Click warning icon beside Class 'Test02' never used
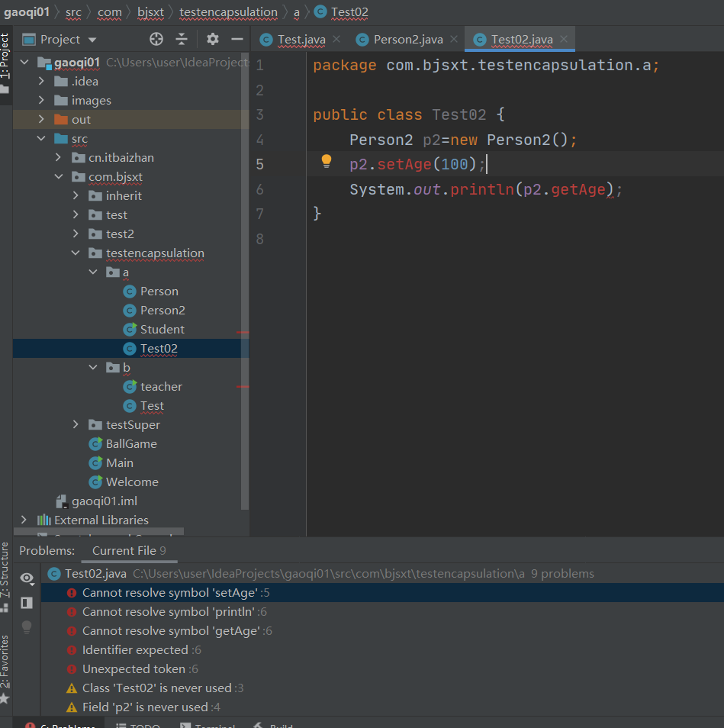The image size is (724, 728). point(72,688)
